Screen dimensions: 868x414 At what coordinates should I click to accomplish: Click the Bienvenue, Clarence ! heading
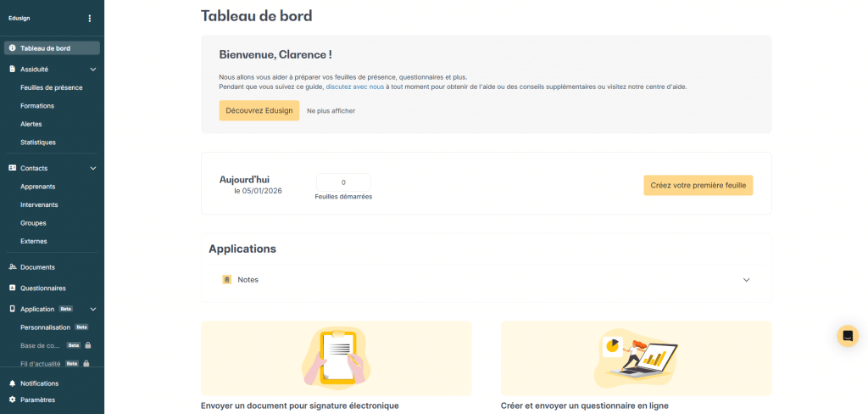coord(275,55)
